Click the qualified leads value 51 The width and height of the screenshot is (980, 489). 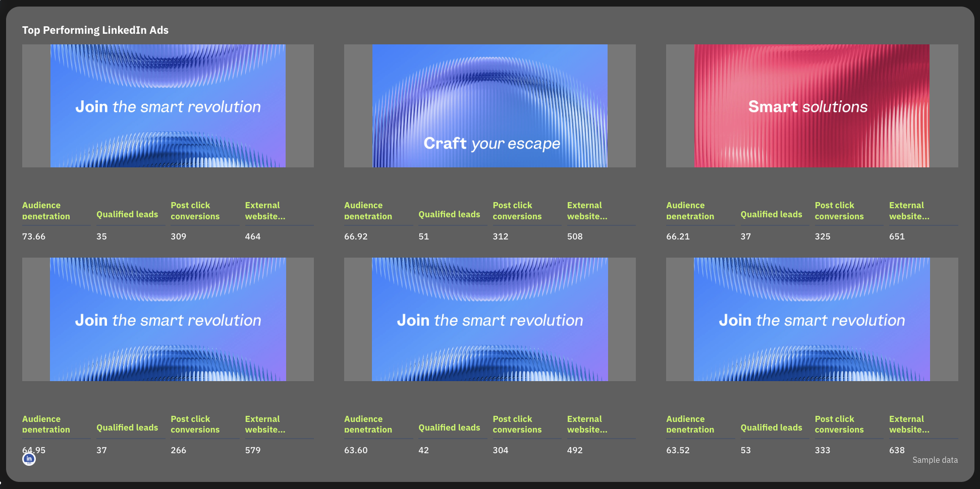pyautogui.click(x=423, y=236)
